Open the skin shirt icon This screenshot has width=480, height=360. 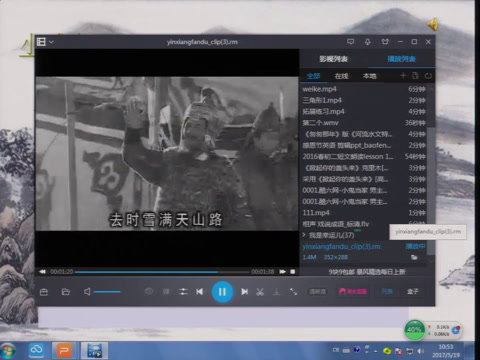[385, 42]
